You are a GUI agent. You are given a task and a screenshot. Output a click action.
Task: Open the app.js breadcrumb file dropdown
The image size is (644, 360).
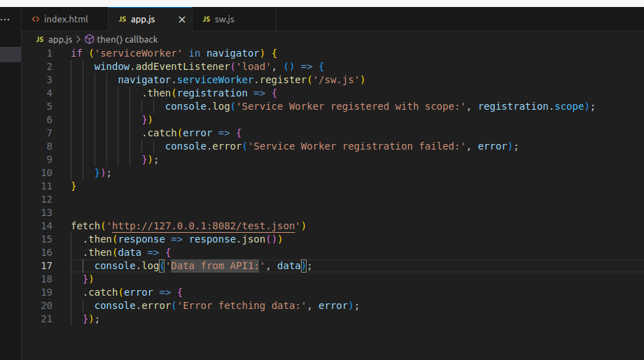point(60,40)
